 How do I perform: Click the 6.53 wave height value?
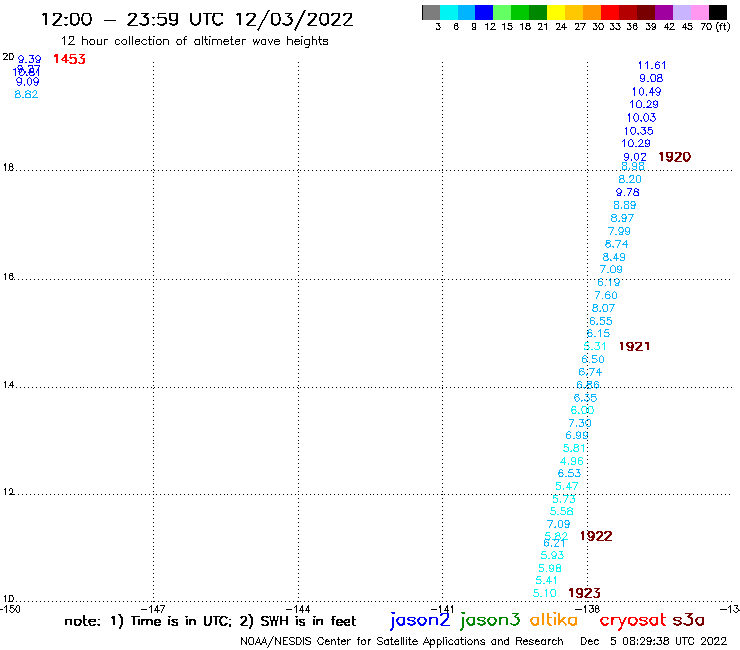569,473
